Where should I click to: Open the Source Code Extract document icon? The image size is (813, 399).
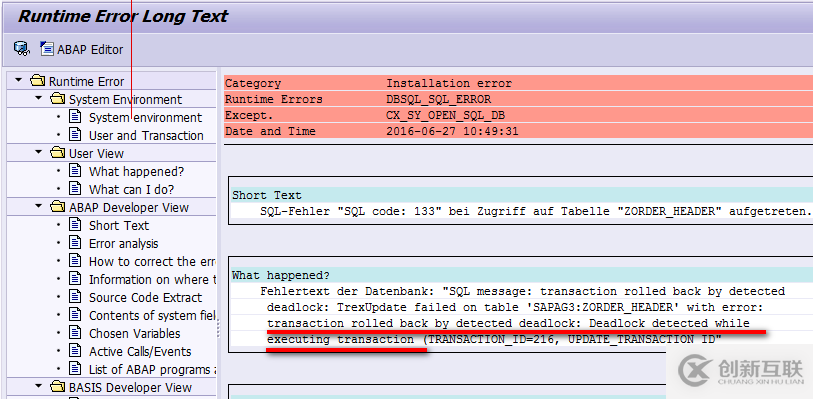(x=76, y=297)
